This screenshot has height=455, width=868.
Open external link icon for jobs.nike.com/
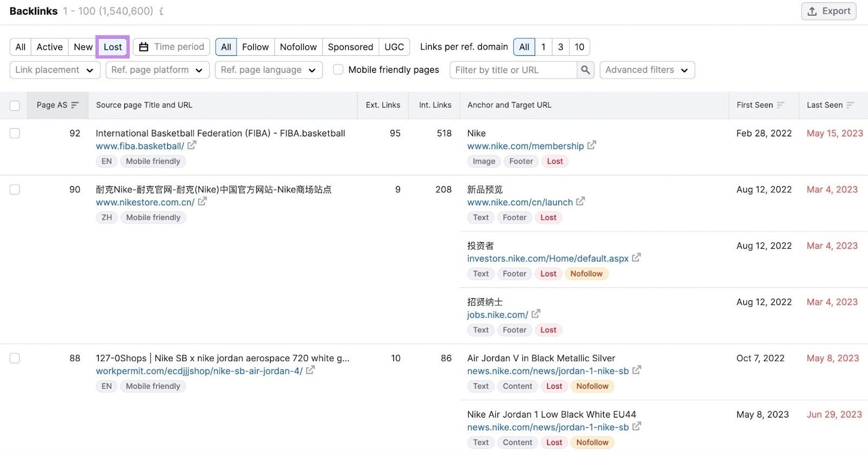(x=536, y=314)
